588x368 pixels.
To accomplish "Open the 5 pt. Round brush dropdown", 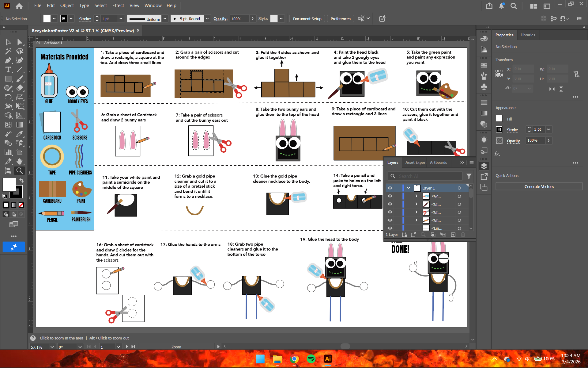I will click(x=207, y=19).
